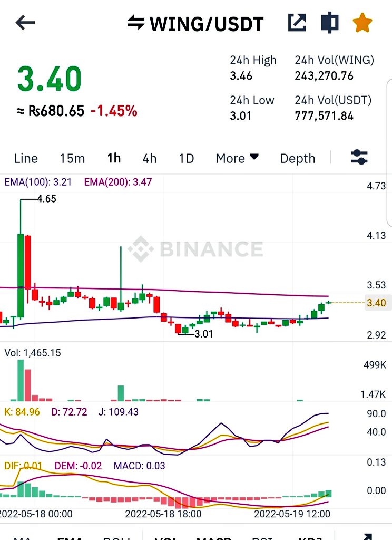392x540 pixels.
Task: Click the D: 72.72 indicator value
Action: click(69, 411)
